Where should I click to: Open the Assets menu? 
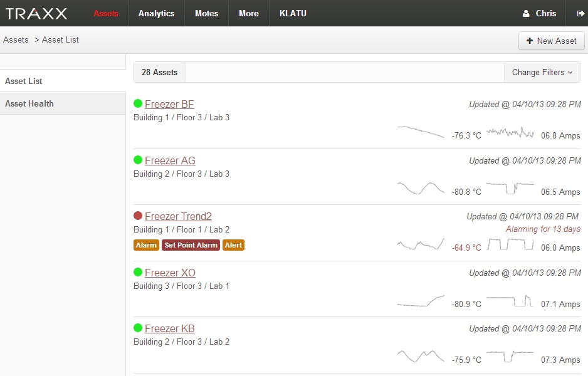106,14
